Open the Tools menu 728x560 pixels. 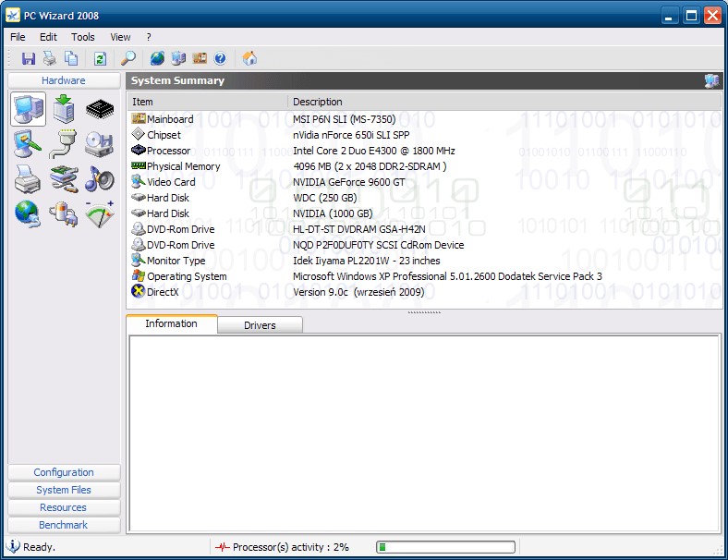coord(82,37)
